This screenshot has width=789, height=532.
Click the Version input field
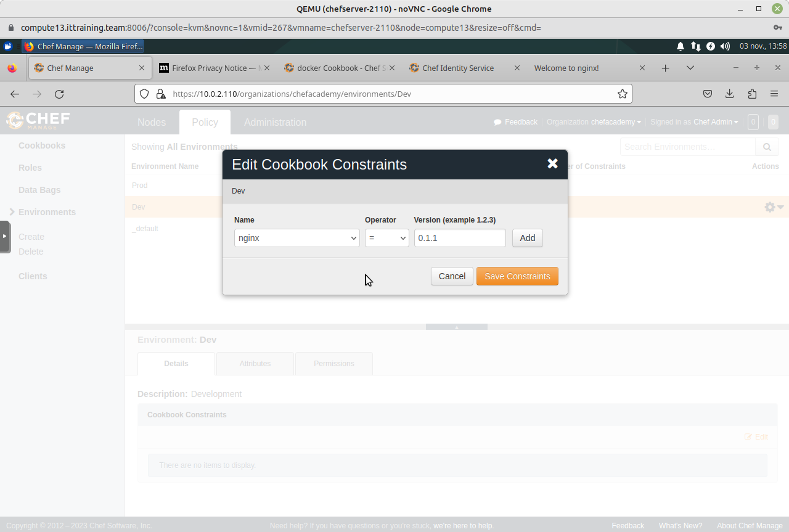[x=460, y=238]
